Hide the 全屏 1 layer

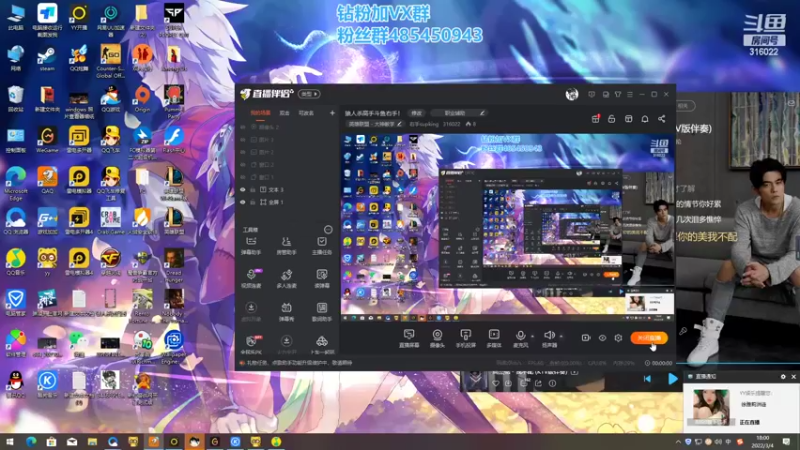[243, 202]
